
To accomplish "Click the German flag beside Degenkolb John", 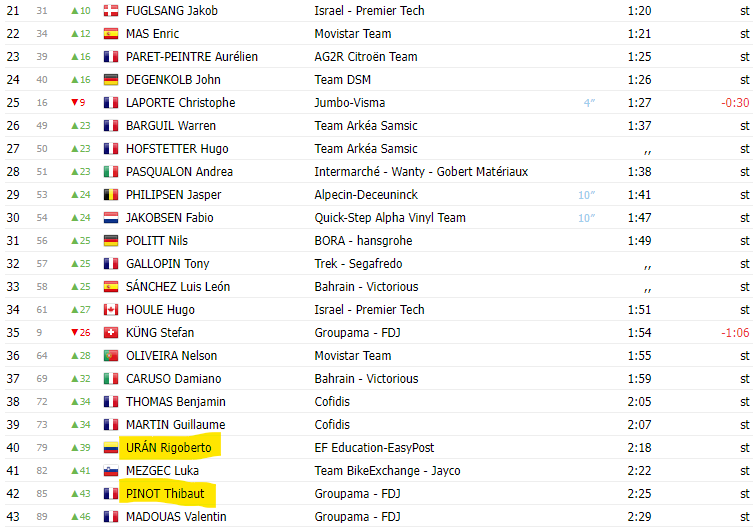I will pyautogui.click(x=111, y=80).
